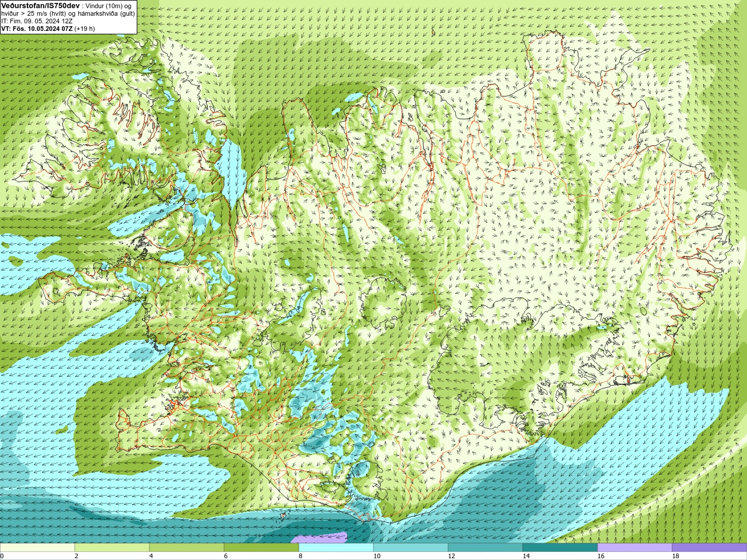747x560 pixels.
Task: Click the purple above-18 m/s legend swatch
Action: tap(710, 548)
